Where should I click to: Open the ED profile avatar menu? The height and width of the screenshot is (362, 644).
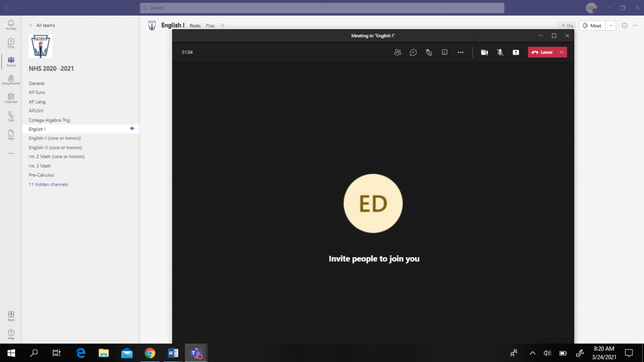point(592,8)
